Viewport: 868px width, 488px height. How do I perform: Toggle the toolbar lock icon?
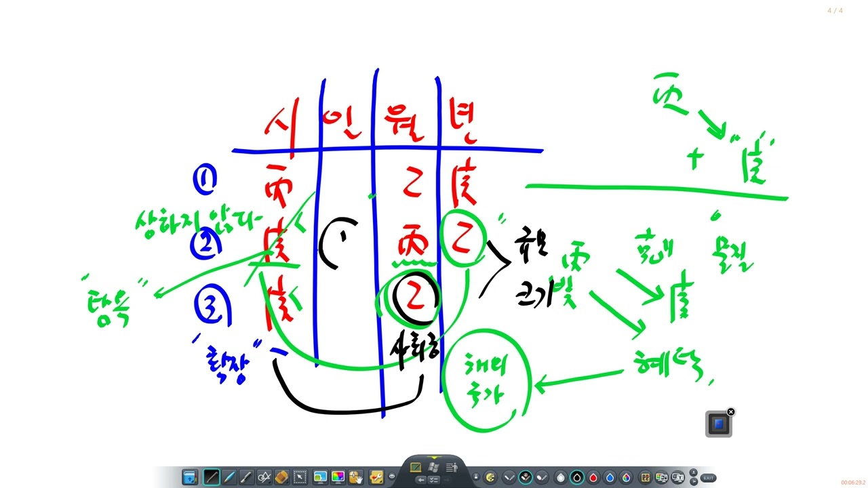(x=476, y=476)
